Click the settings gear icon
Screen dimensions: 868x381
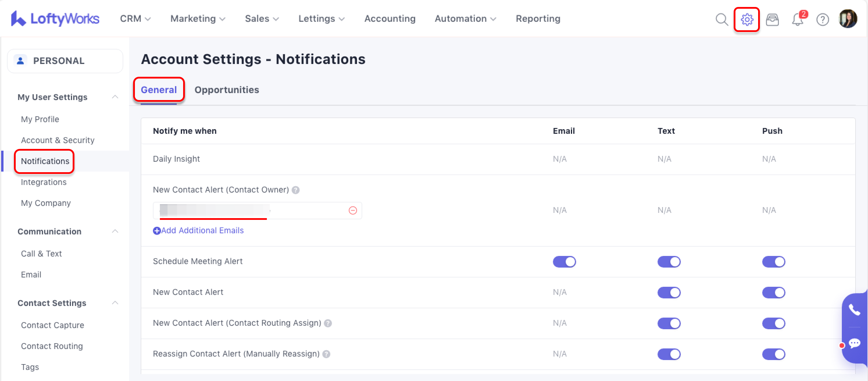point(747,19)
